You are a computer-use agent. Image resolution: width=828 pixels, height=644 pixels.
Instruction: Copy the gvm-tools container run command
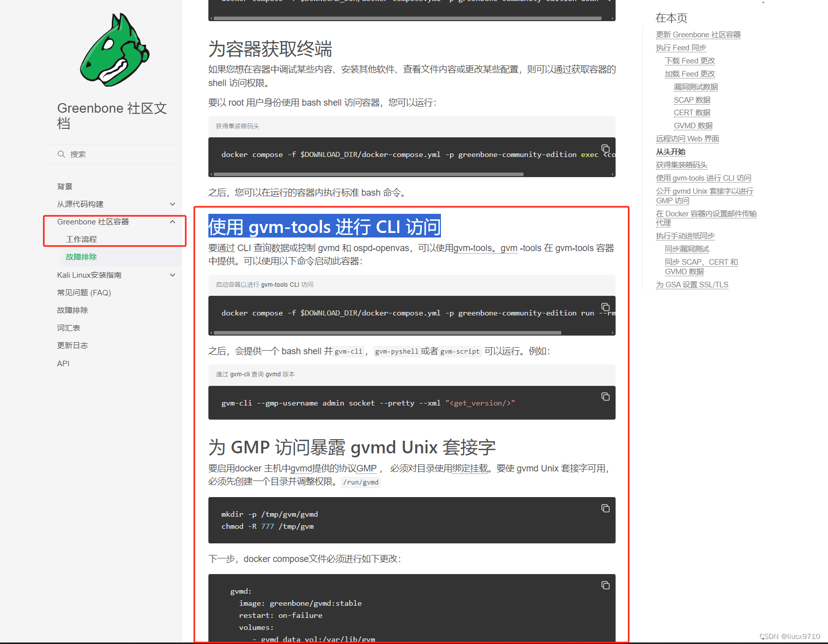605,307
